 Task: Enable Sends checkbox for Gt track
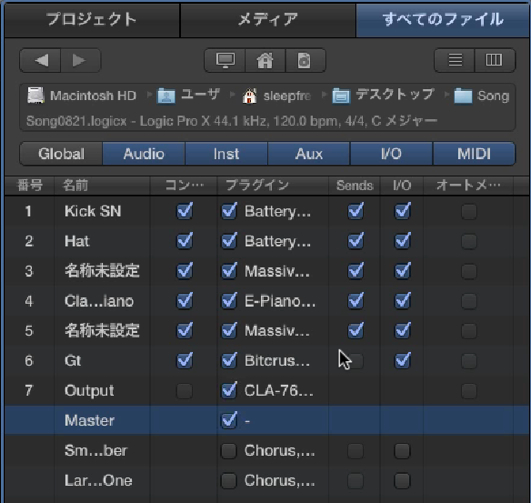(356, 361)
